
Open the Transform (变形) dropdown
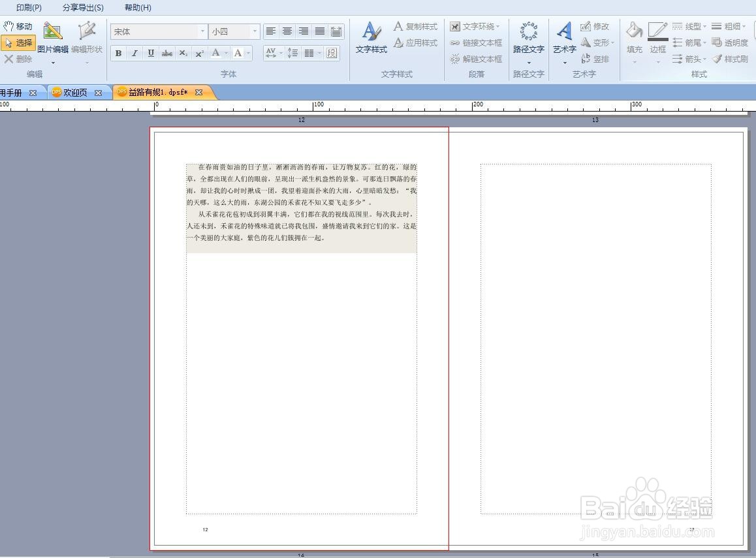point(597,43)
